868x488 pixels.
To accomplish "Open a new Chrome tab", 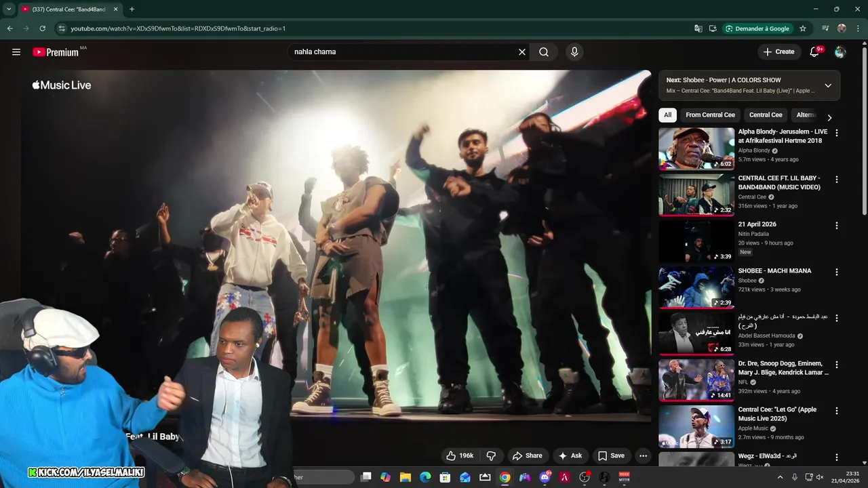I will pyautogui.click(x=132, y=9).
